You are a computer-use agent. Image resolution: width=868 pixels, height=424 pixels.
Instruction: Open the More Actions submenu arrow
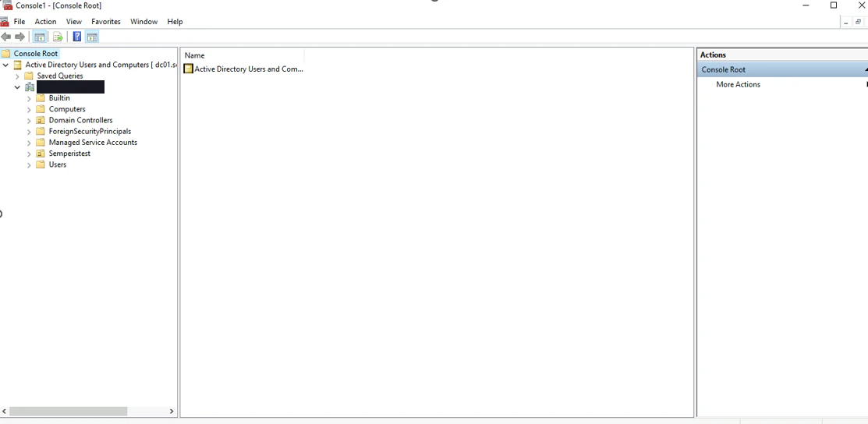point(866,85)
